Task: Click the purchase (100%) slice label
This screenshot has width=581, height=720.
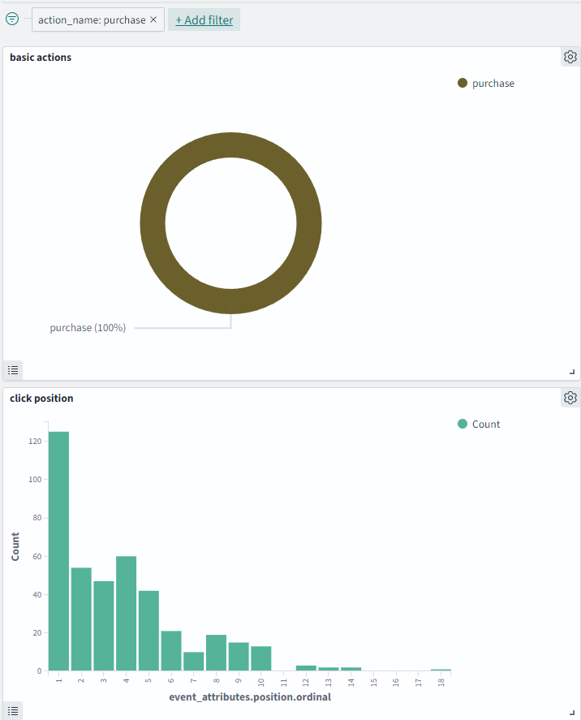Action: 88,328
